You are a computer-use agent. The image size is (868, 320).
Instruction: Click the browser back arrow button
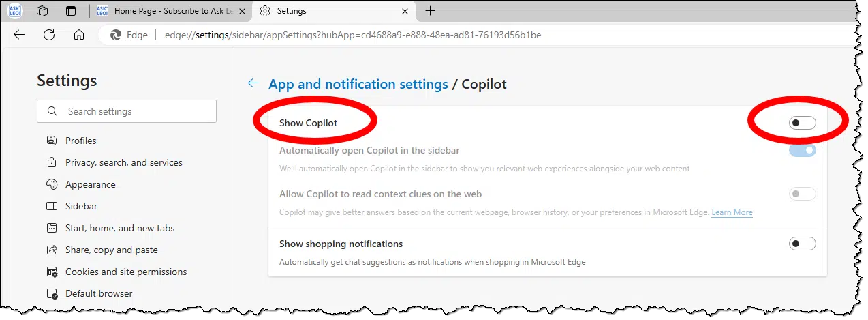19,35
